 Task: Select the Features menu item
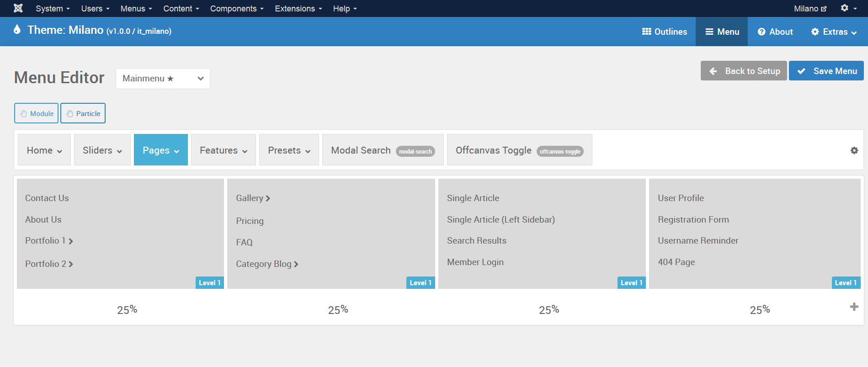pos(223,150)
